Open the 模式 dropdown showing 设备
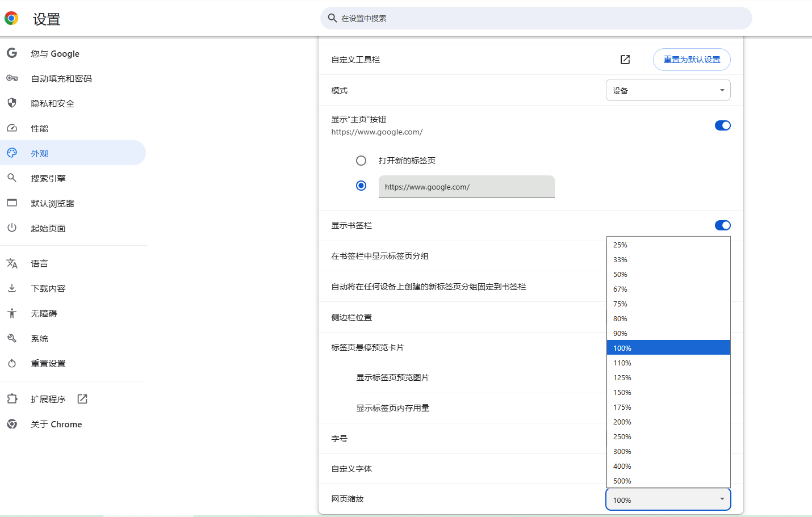The image size is (812, 517). 668,90
